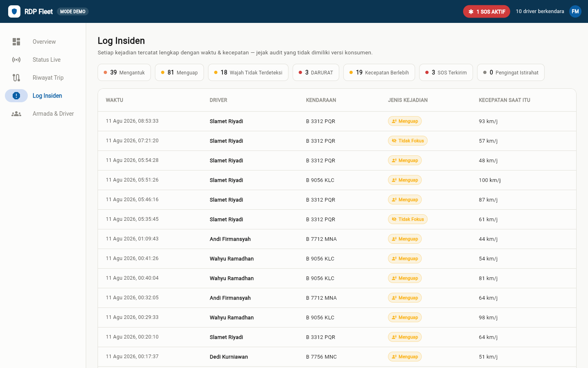Viewport: 588px width, 368px height.
Task: Click Tidak Fokus badge in 07:21:20 row
Action: 408,141
